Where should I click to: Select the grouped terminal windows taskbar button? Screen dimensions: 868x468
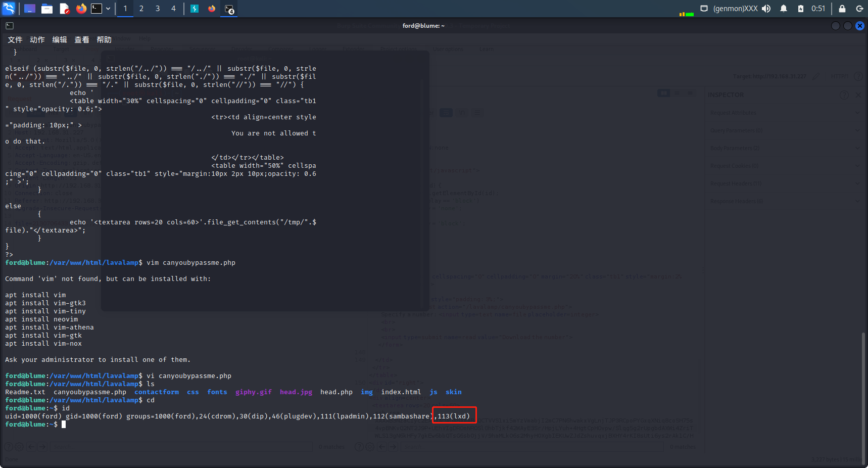[229, 9]
